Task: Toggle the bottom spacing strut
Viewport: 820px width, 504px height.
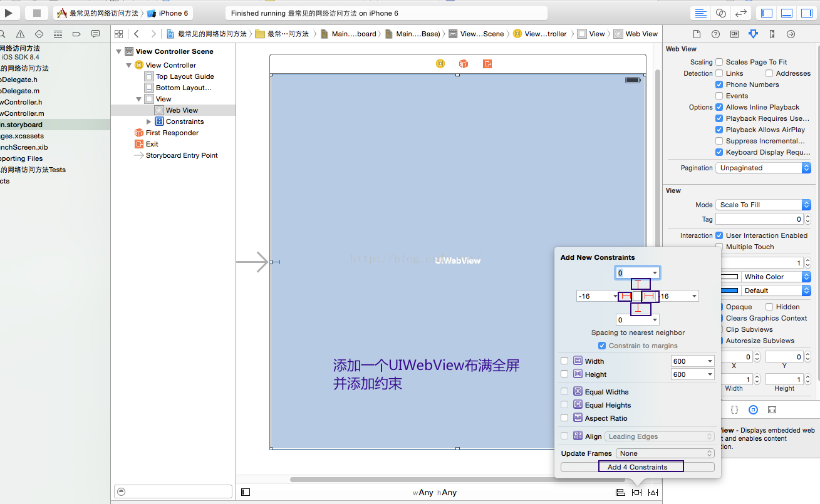Action: point(638,309)
